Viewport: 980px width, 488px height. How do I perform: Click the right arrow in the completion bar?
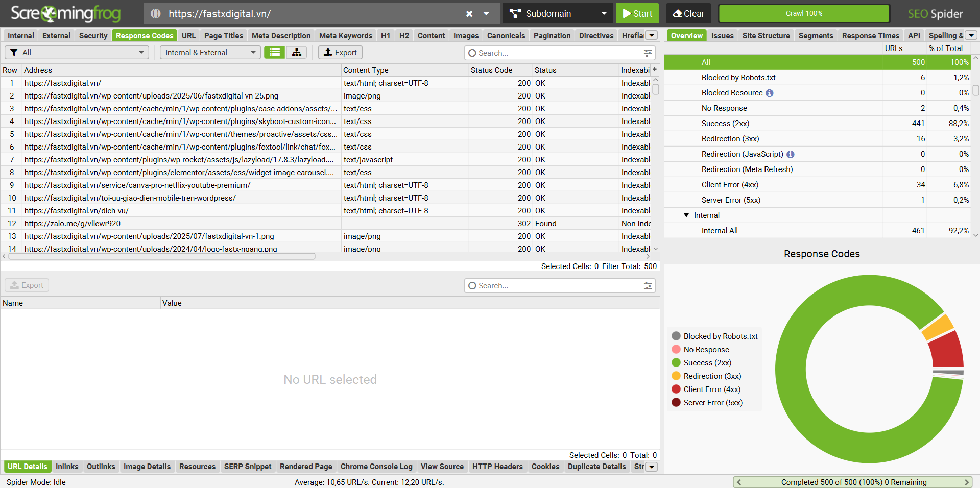pyautogui.click(x=967, y=482)
